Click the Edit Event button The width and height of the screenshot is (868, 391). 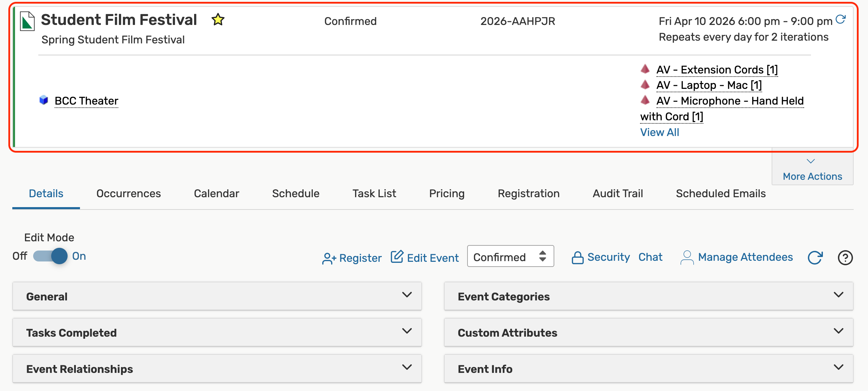pyautogui.click(x=425, y=258)
